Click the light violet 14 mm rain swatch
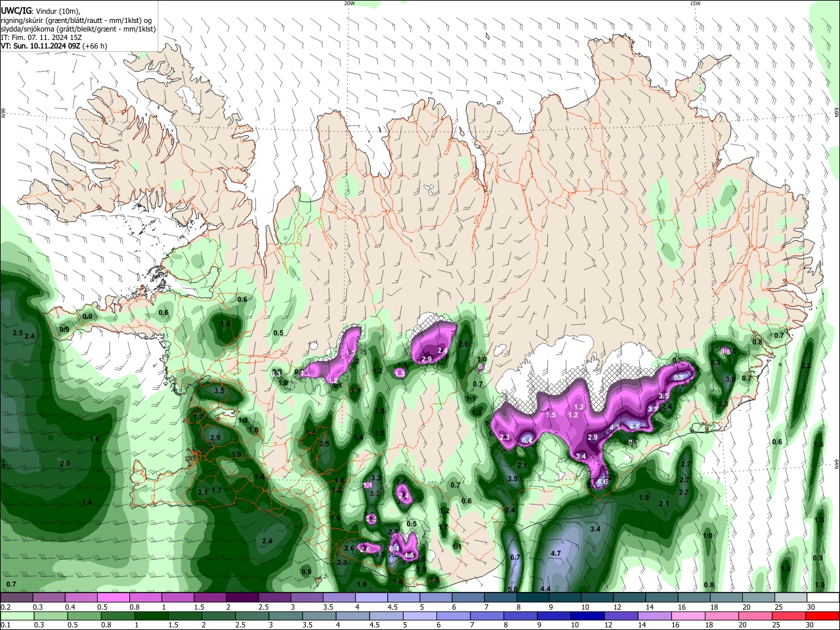The image size is (840, 630). [x=655, y=616]
